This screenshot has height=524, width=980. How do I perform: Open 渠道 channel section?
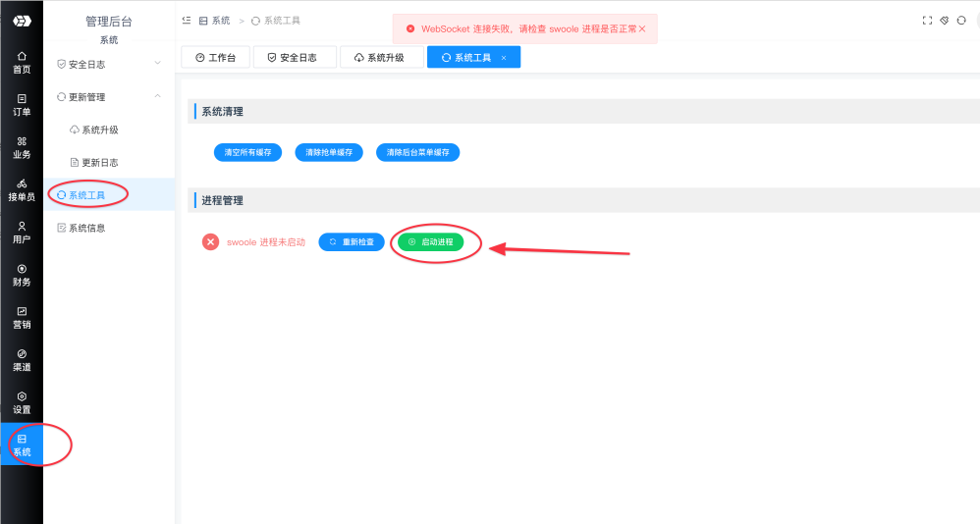[22, 359]
